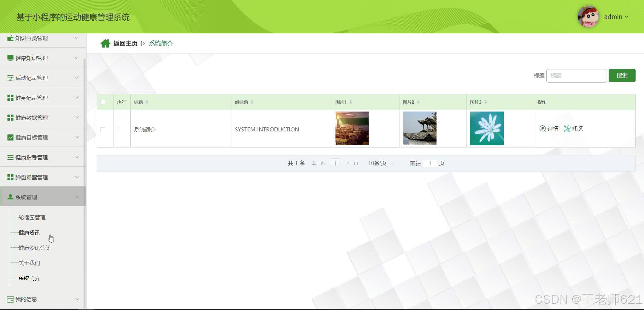Open the admin user dropdown arrow
Image resolution: width=644 pixels, height=310 pixels.
pos(626,17)
